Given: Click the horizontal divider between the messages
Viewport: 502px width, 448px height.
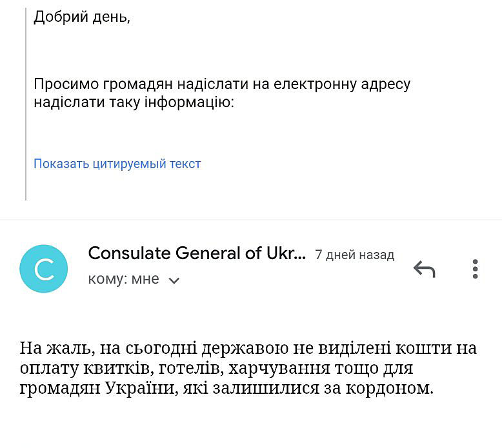Looking at the screenshot, I should [x=251, y=219].
